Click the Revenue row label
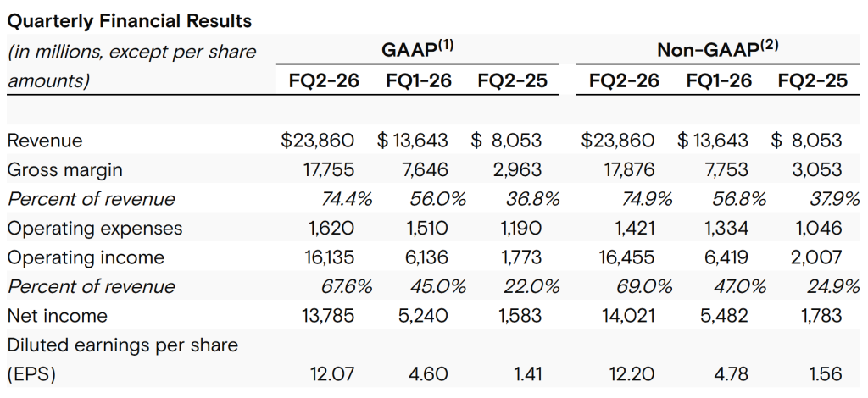The width and height of the screenshot is (868, 398). [x=45, y=141]
